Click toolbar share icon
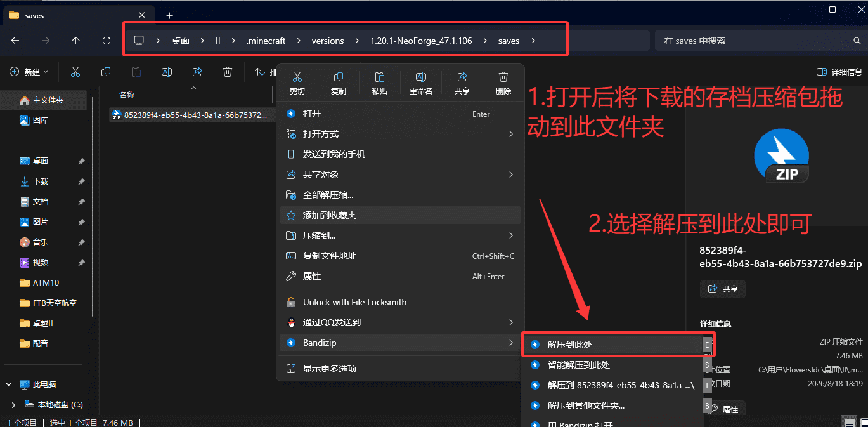The height and width of the screenshot is (427, 868). click(197, 72)
